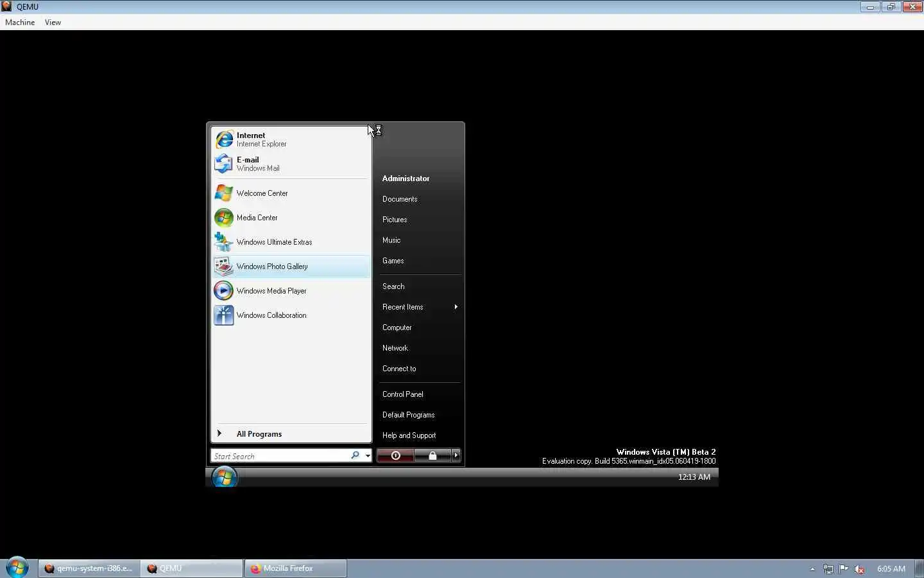Click the search magnifier icon
Image resolution: width=924 pixels, height=578 pixels.
[x=355, y=455]
